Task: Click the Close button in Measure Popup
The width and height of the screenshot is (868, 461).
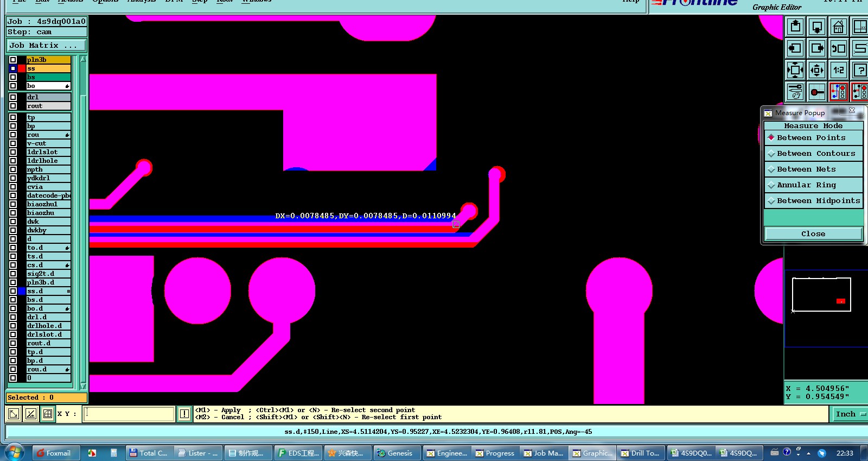Action: coord(813,233)
